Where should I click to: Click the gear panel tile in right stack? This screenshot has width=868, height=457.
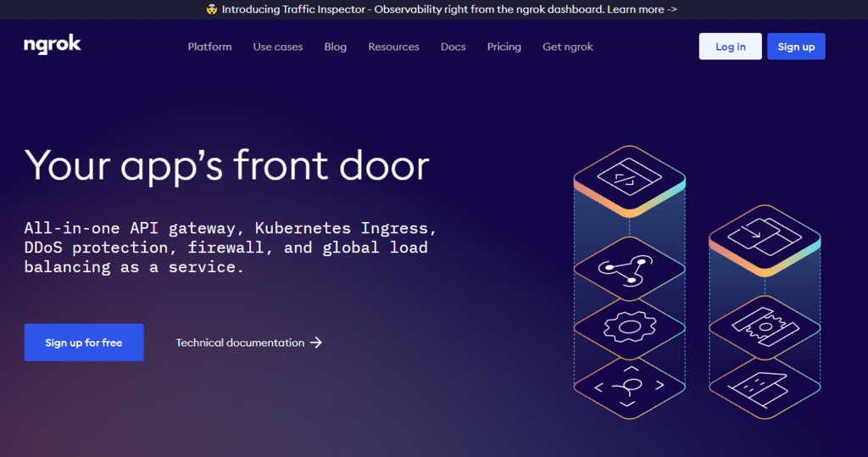tap(765, 327)
